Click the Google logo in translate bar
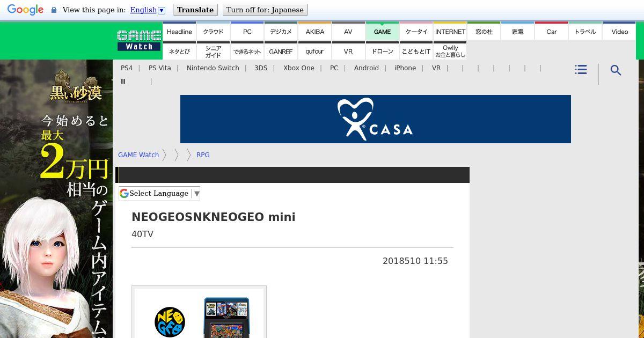644x338 pixels. coord(25,10)
